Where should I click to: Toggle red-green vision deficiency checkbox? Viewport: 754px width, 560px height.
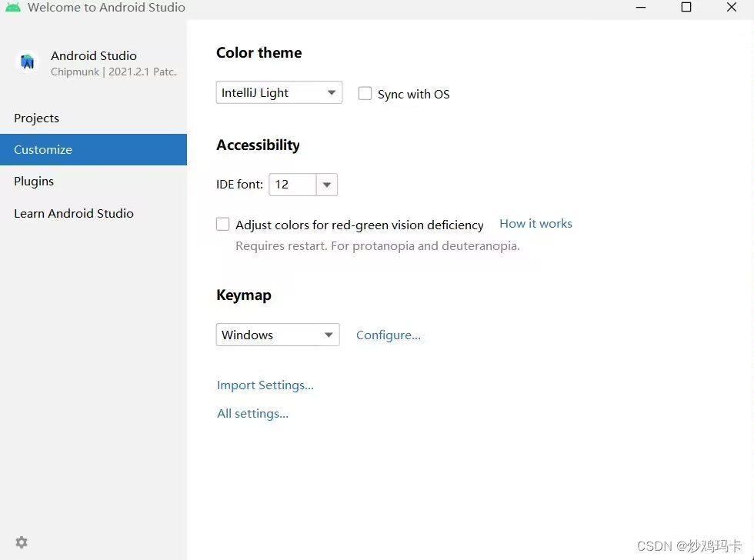(222, 224)
